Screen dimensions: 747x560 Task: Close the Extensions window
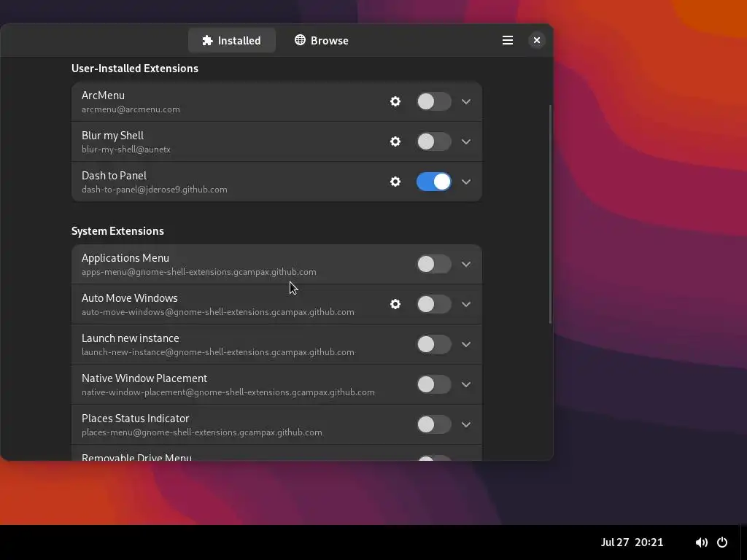coord(536,41)
